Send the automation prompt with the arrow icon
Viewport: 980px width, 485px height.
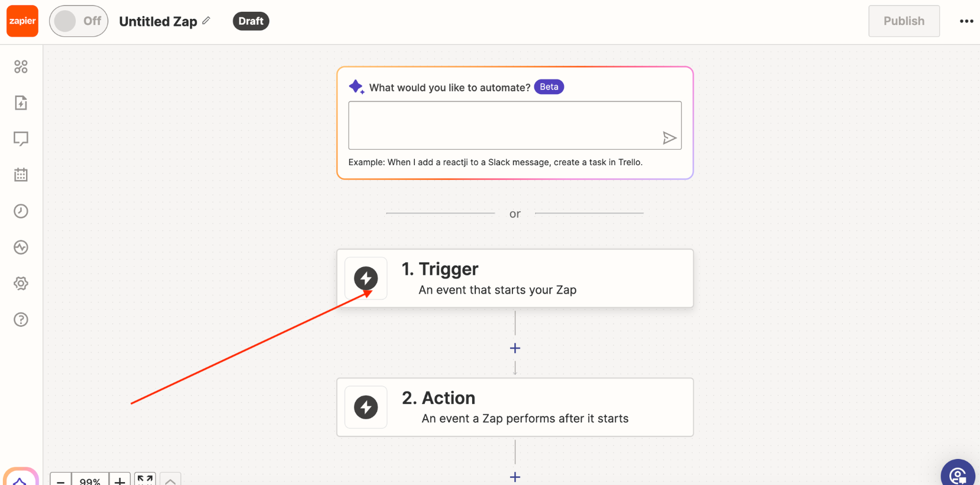(x=669, y=138)
